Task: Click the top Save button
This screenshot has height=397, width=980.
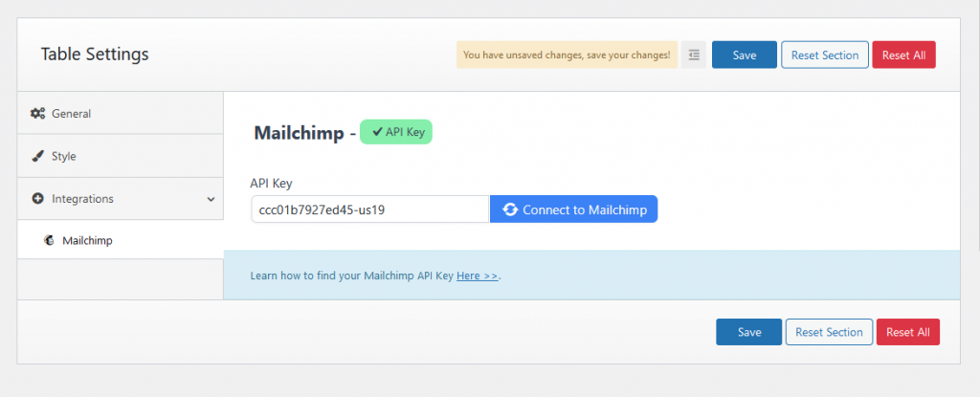Action: pos(745,55)
